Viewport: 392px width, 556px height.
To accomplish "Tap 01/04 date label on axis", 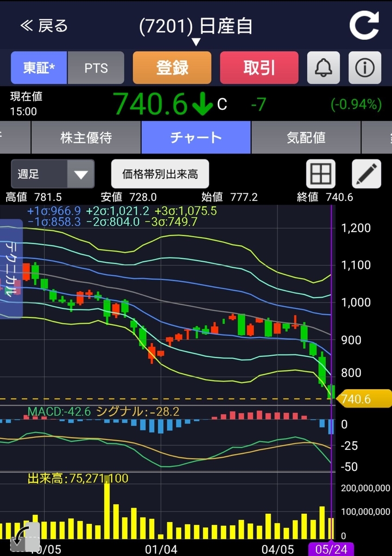I will [x=161, y=550].
